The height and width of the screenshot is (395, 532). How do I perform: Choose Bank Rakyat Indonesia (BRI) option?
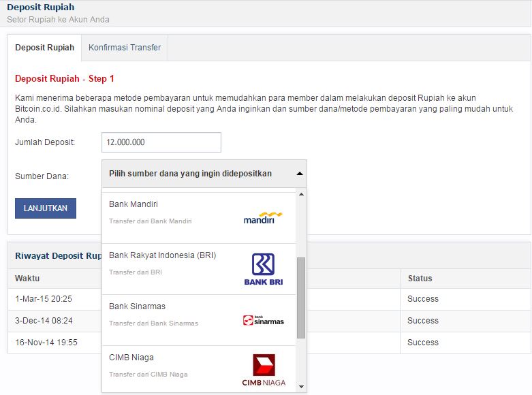click(x=199, y=269)
